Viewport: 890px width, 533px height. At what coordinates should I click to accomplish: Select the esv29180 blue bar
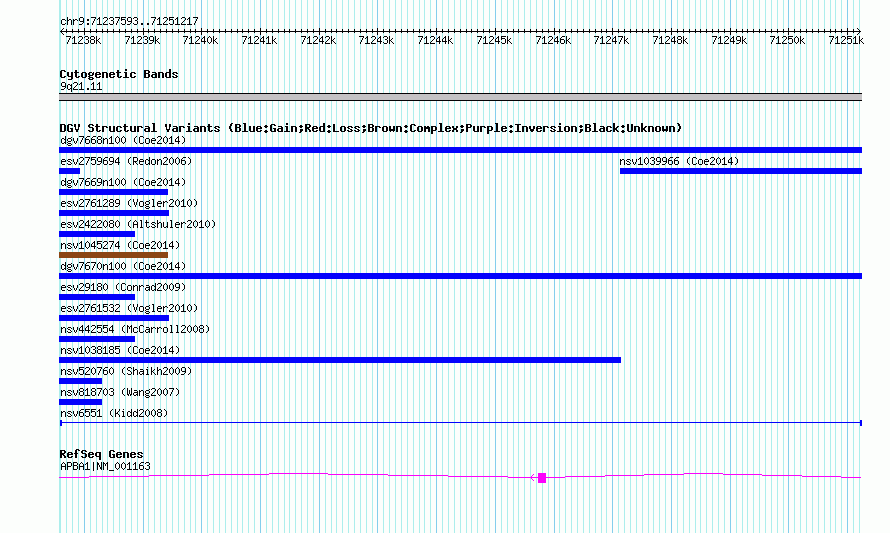tap(97, 297)
